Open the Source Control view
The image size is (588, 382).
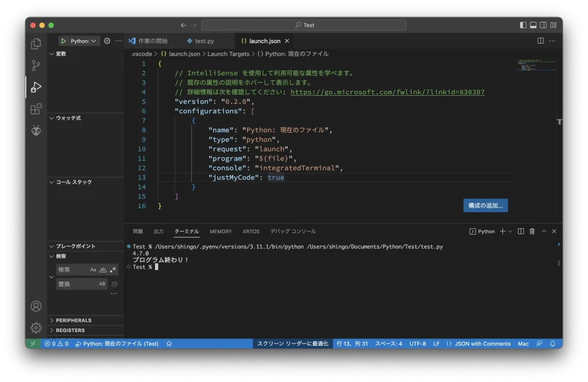(36, 65)
